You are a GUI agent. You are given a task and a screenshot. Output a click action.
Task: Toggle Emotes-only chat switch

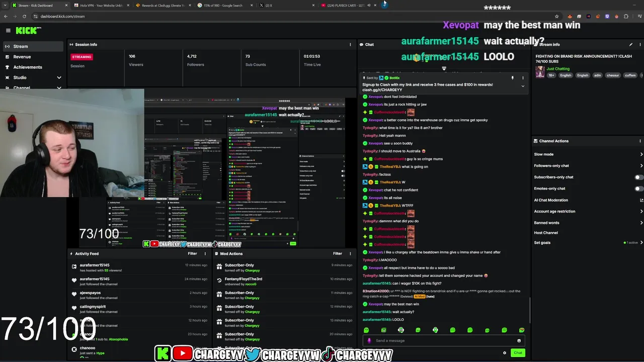tap(638, 189)
